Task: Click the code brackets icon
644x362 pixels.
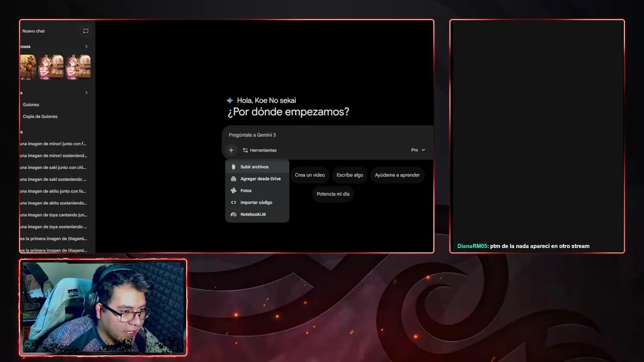Action: [x=233, y=203]
